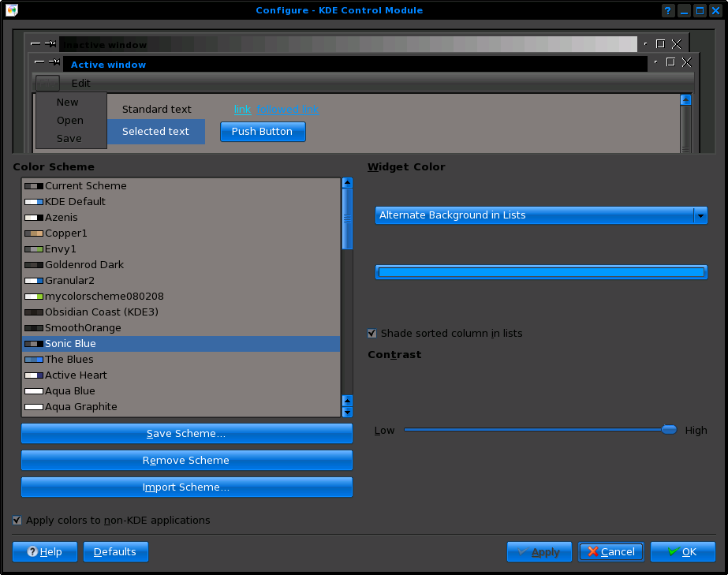Screen dimensions: 728x575
Task: Click the color preview swatch beside Envy1
Action: pos(34,249)
